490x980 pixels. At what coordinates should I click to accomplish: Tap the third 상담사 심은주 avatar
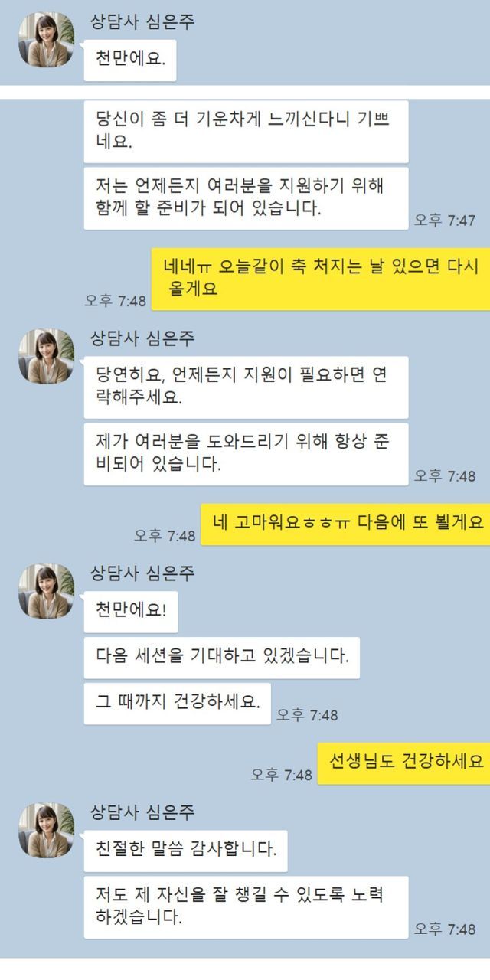46,592
